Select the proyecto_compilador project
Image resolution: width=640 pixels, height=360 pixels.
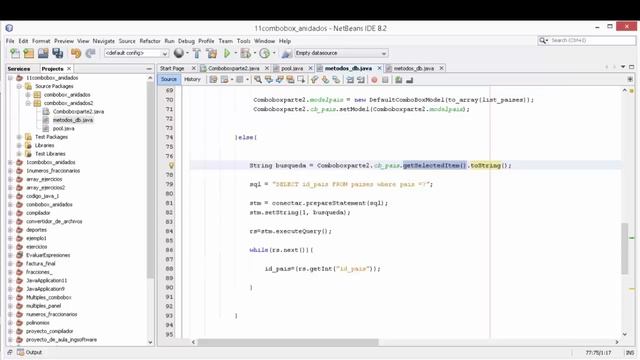point(49,331)
